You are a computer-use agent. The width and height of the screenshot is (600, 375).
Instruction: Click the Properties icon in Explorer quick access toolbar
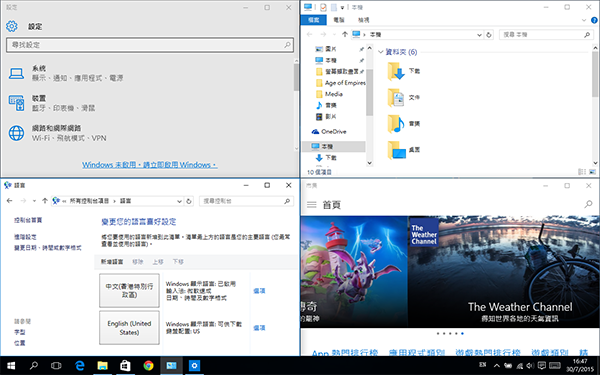pyautogui.click(x=323, y=7)
